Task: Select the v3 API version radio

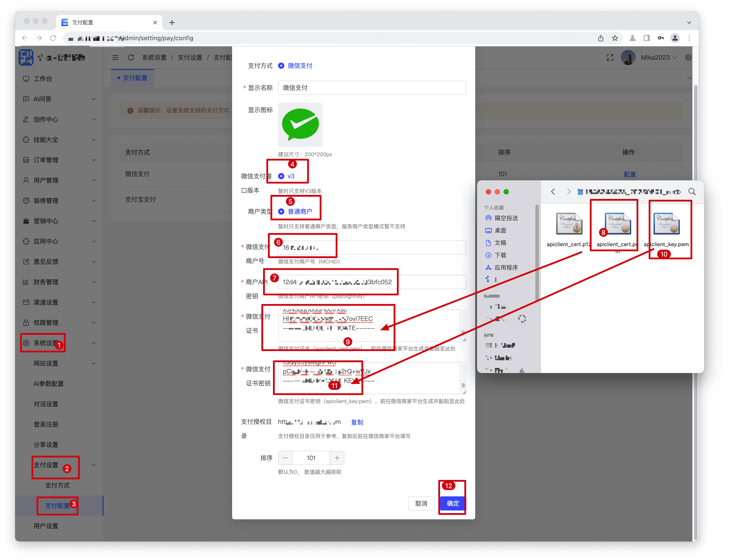Action: coord(281,176)
